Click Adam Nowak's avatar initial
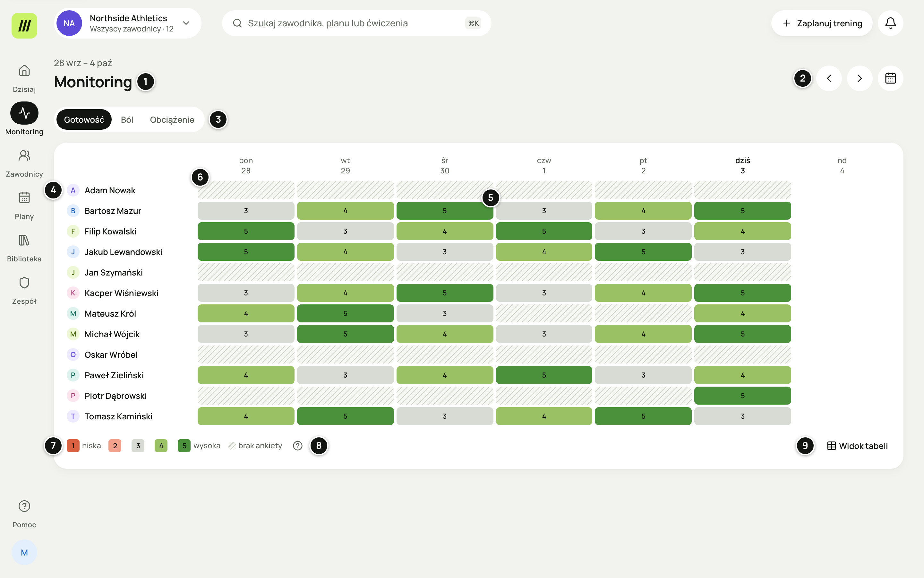Screen dimensions: 924x578 [x=73, y=190]
